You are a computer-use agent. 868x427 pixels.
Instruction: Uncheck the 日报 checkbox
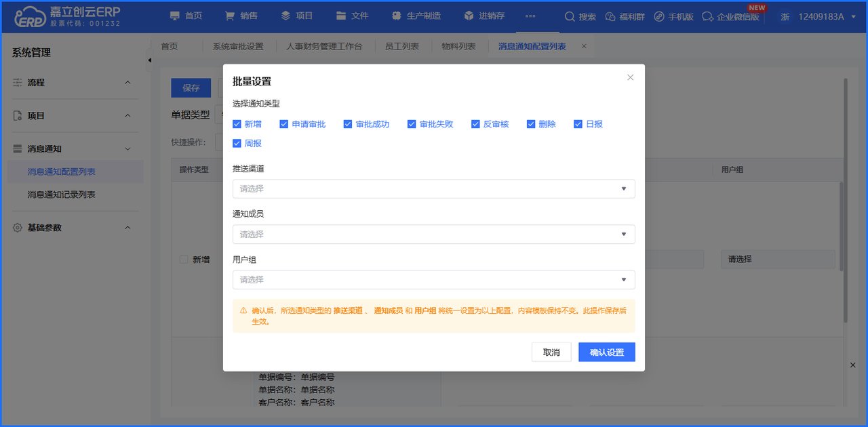[578, 124]
